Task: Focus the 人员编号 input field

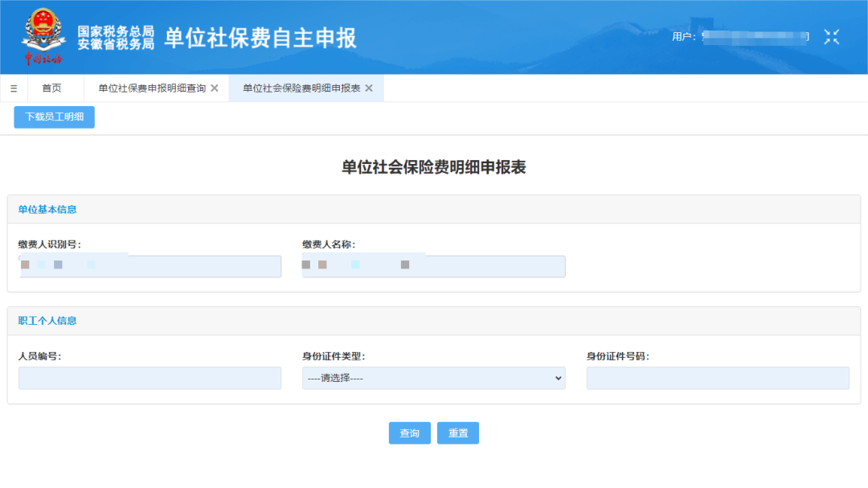Action: click(149, 378)
